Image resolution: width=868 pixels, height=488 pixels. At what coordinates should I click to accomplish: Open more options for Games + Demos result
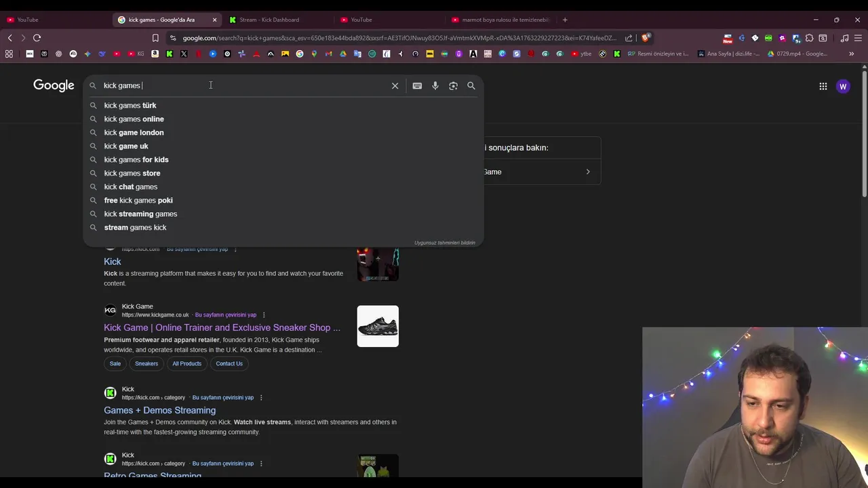pyautogui.click(x=261, y=397)
